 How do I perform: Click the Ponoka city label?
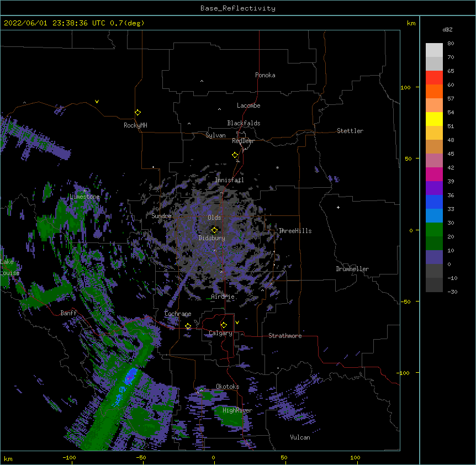point(265,75)
